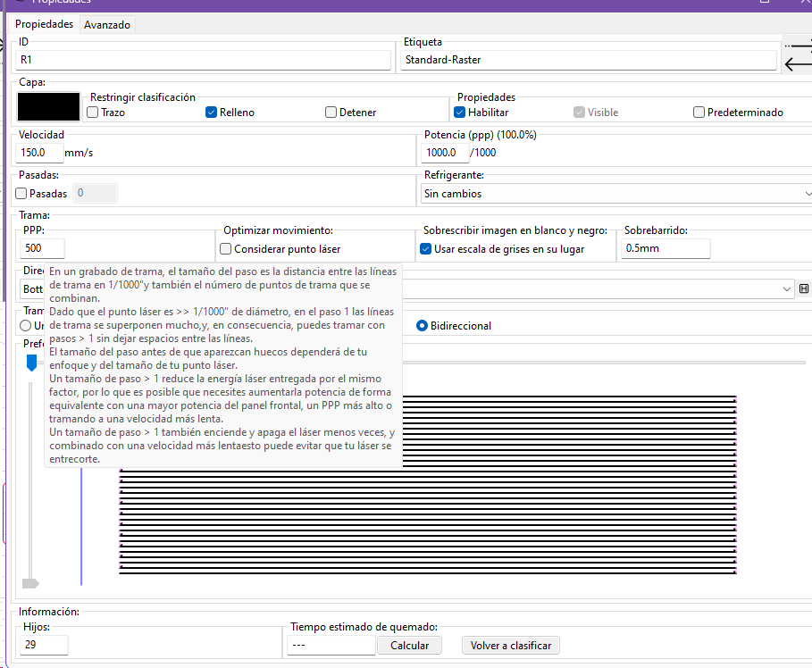Click the Calcular button

tap(410, 645)
